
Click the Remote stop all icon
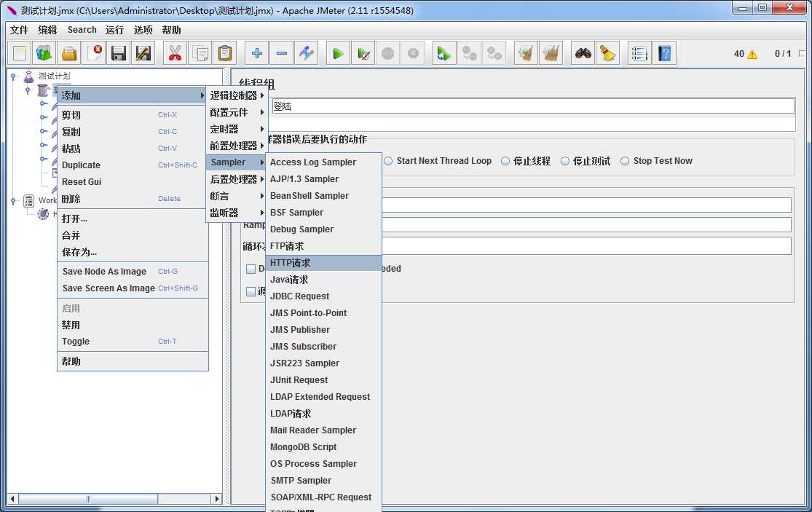pyautogui.click(x=469, y=53)
